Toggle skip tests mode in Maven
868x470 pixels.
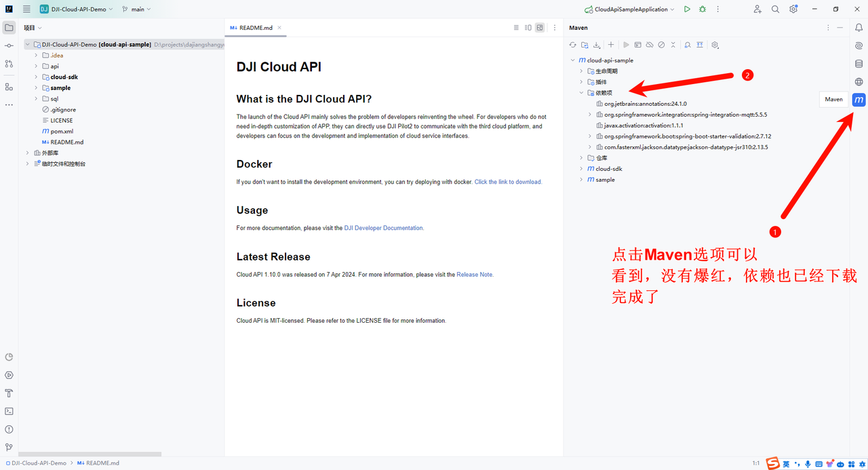click(661, 45)
